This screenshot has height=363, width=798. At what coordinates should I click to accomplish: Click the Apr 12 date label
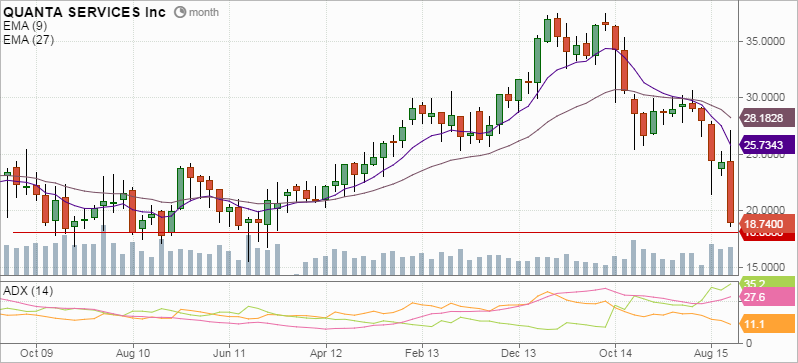(x=326, y=352)
